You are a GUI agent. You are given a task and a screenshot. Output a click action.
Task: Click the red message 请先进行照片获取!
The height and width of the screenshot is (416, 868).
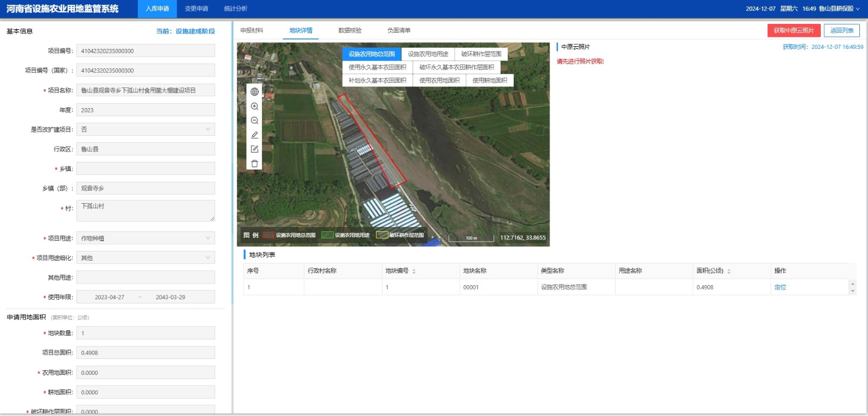pyautogui.click(x=580, y=61)
